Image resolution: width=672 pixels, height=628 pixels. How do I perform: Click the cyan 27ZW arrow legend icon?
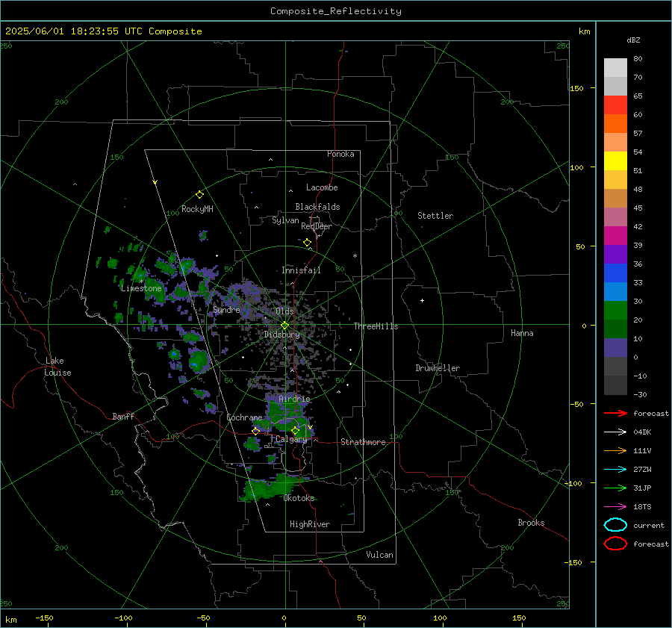coord(615,470)
